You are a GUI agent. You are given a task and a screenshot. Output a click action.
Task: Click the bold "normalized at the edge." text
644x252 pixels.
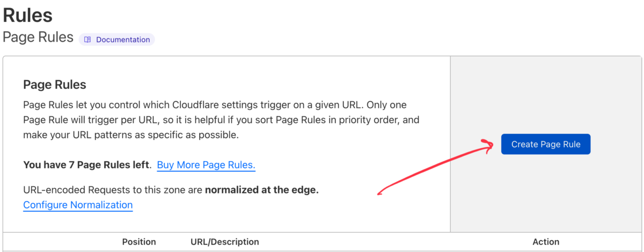pos(262,190)
